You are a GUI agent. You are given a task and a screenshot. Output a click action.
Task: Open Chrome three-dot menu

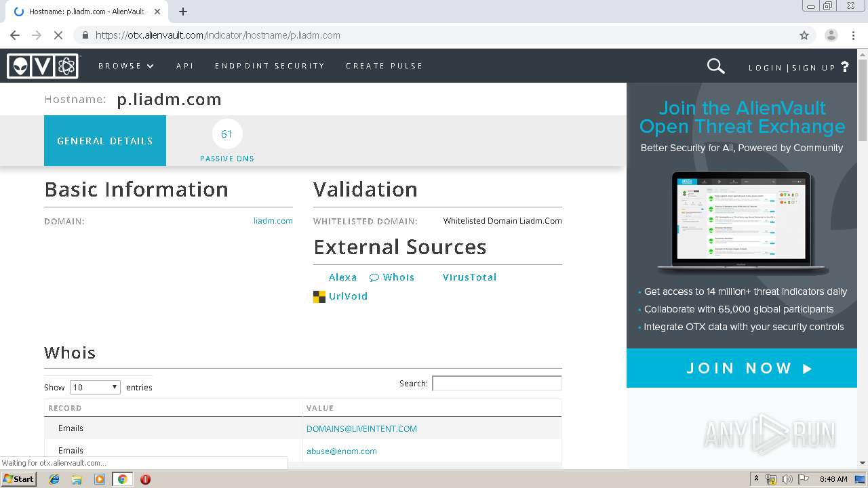853,35
